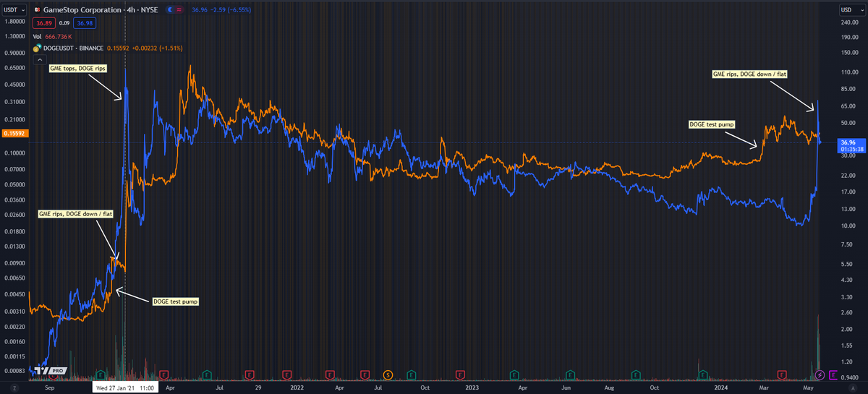Click the Sep label on the time axis
Viewport: 868px width, 394px height.
pos(49,387)
